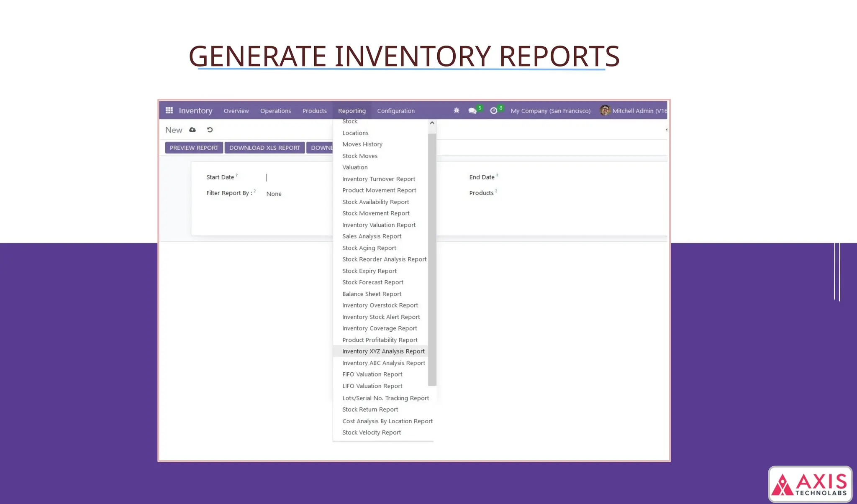Open Inventory Stock Alert Report
Screen dimensions: 857x504
(380, 317)
